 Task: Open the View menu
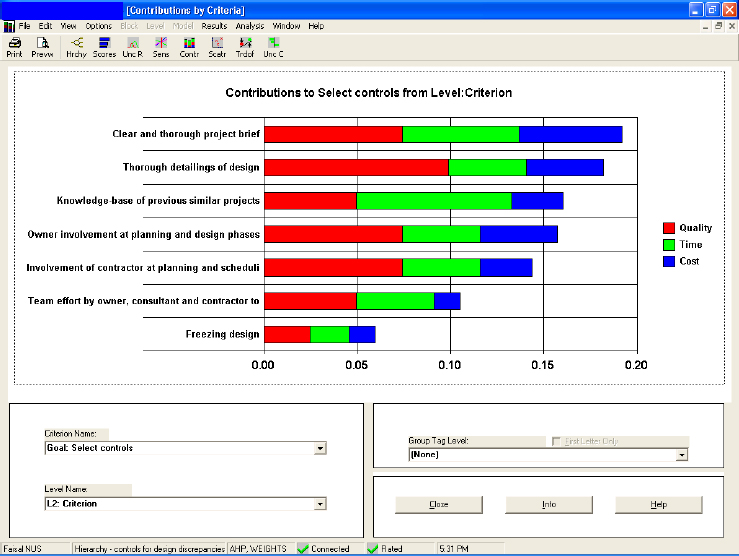click(68, 26)
